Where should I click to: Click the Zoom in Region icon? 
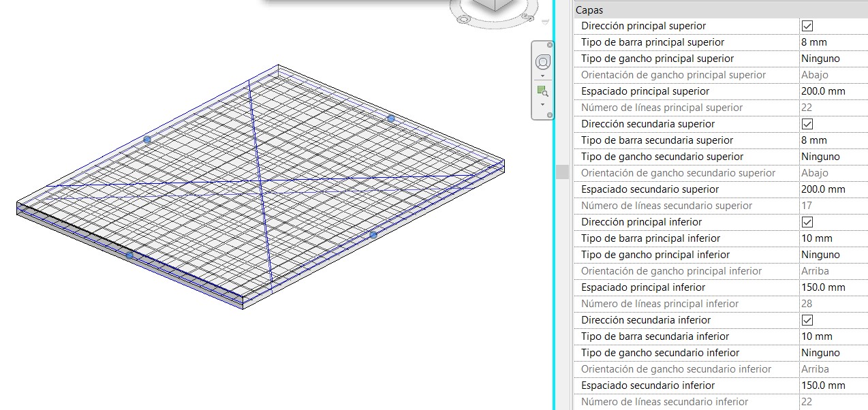pyautogui.click(x=542, y=91)
